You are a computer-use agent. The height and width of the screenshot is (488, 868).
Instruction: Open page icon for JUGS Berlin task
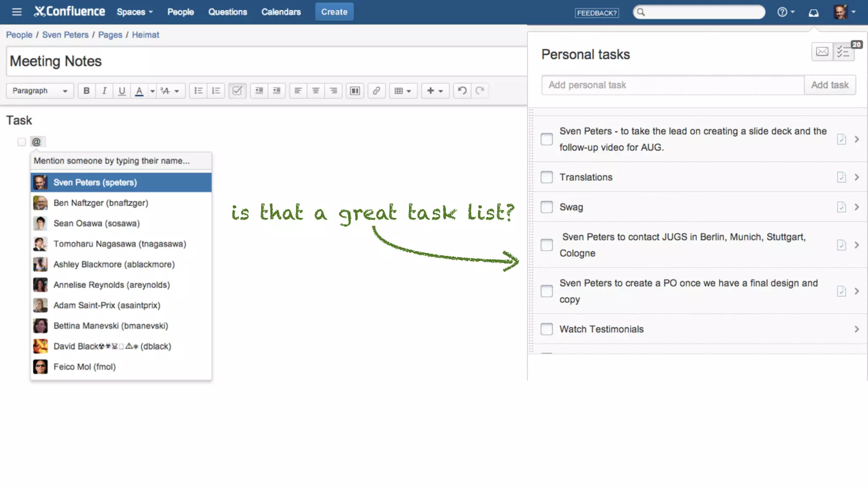[841, 245]
